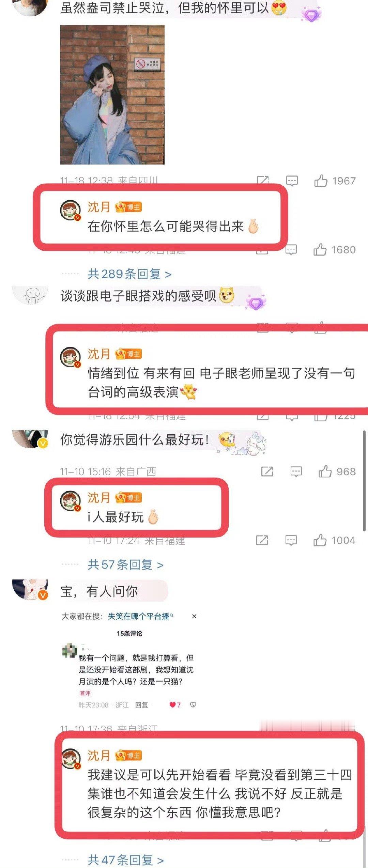Reply to the comment posted 11-18 12:38
Viewport: 368px width, 868px height.
292,181
